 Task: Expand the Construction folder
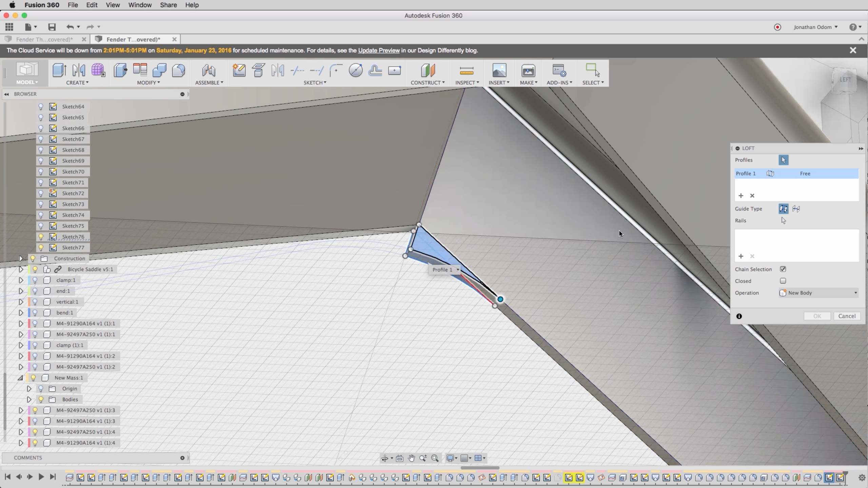[x=21, y=259]
